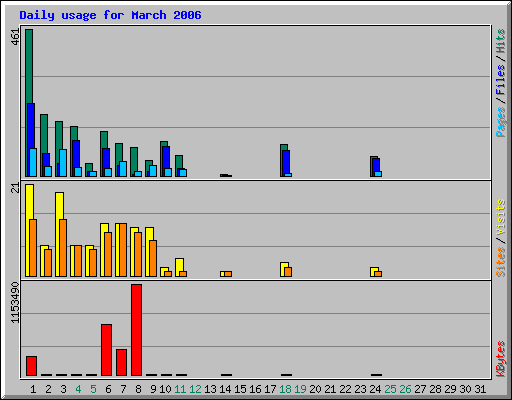Click day 30 on the x-axis

pos(465,389)
